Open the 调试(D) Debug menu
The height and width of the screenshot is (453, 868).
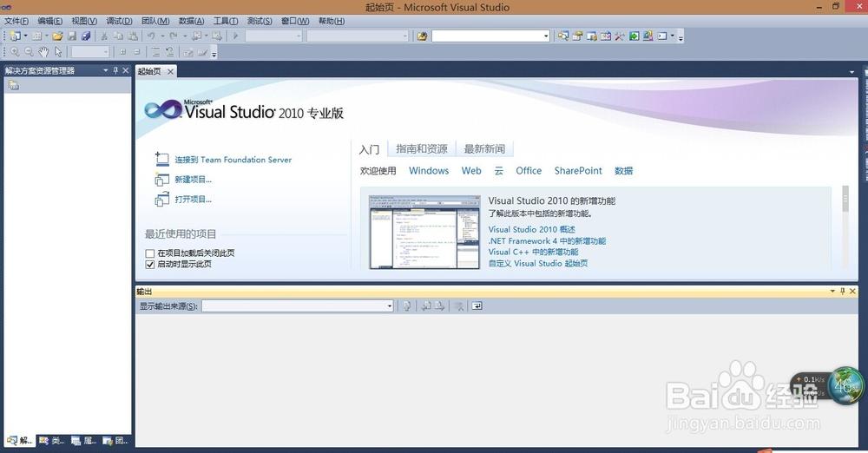pos(119,21)
